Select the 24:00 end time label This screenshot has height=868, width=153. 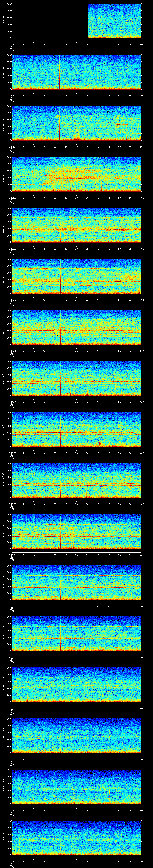[x=141, y=760]
